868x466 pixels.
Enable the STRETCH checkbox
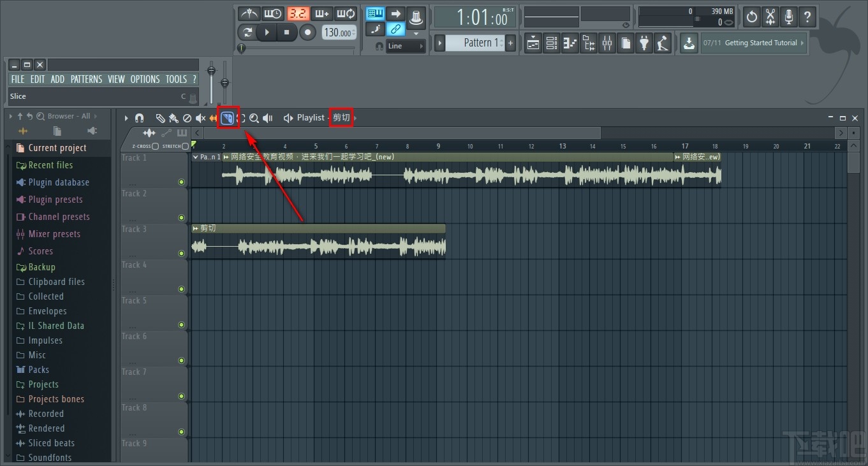click(185, 147)
